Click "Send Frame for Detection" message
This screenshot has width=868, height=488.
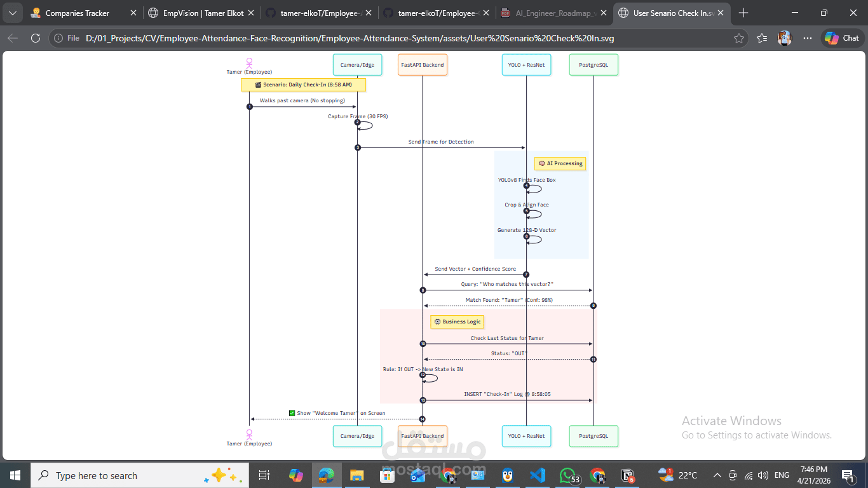(x=441, y=142)
